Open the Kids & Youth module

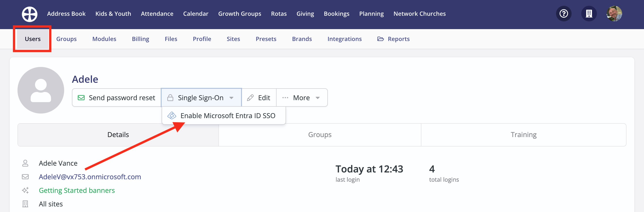113,14
